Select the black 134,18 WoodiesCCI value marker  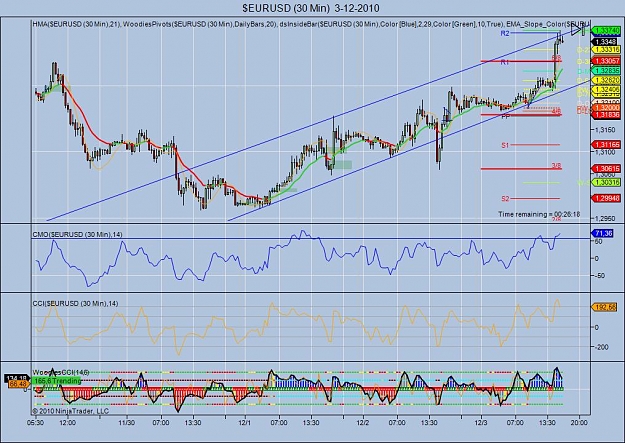pos(17,377)
